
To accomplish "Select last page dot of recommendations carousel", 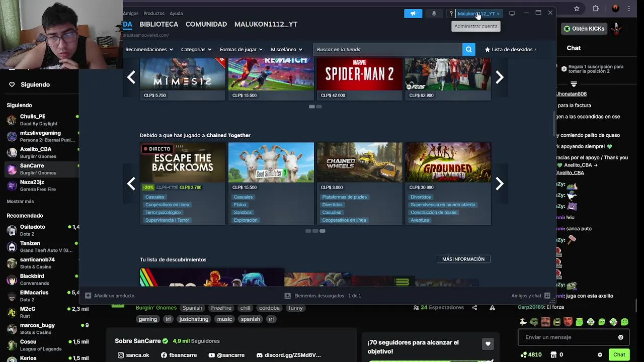I will pos(323,231).
